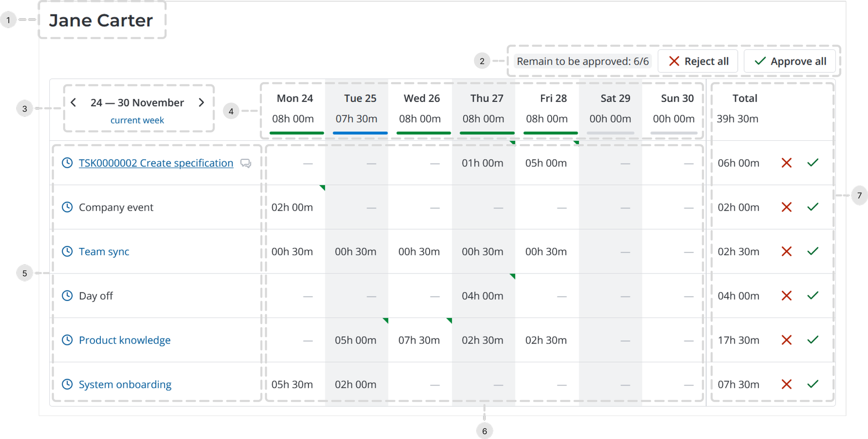Viewport: 868px width, 439px height.
Task: Approve the Company event row
Action: [x=813, y=207]
